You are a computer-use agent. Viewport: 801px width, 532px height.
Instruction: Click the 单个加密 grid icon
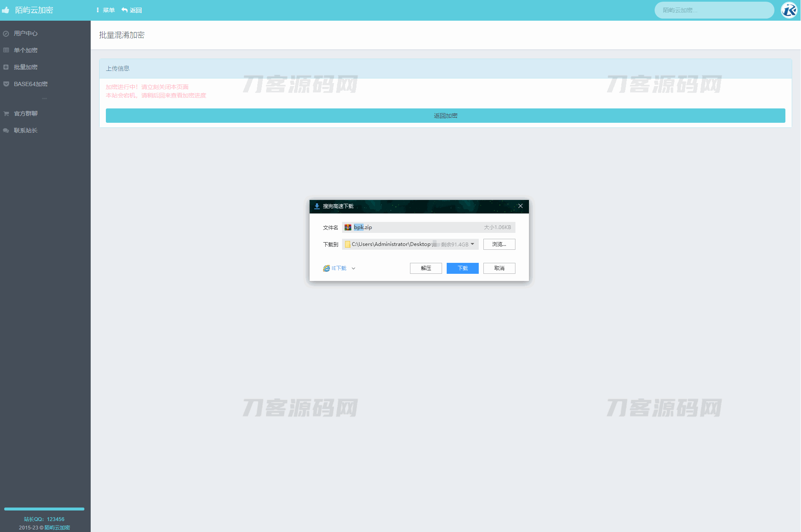click(6, 50)
